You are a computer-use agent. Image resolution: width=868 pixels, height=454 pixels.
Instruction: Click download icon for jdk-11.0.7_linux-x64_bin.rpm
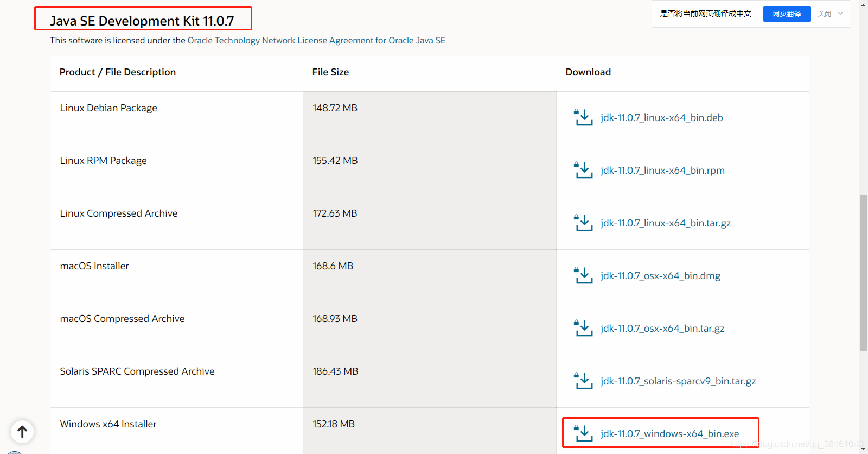click(x=583, y=170)
